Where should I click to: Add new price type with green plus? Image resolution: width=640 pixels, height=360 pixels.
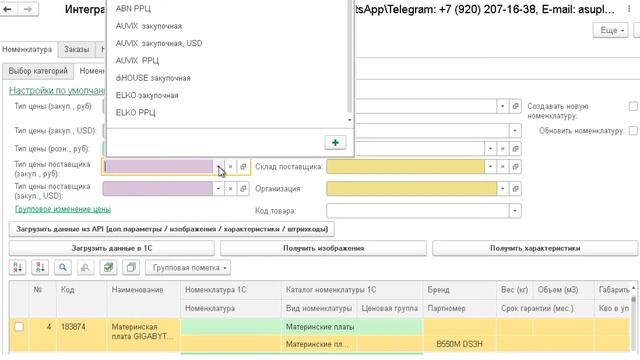click(335, 142)
